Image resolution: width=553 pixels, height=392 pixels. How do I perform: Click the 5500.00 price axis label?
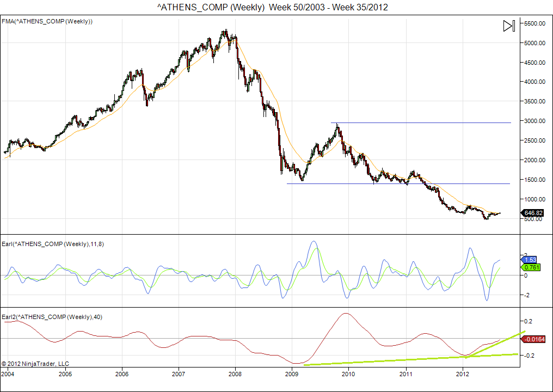pos(534,23)
